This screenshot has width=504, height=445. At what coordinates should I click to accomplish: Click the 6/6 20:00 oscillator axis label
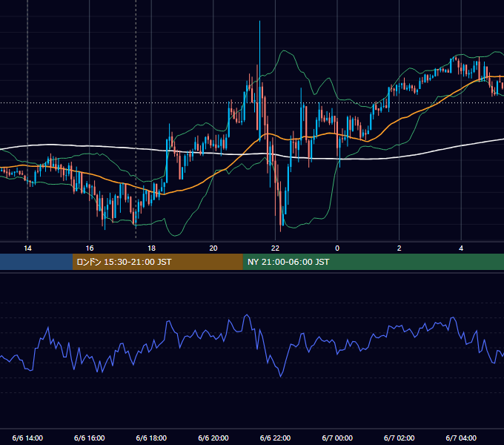213,438
